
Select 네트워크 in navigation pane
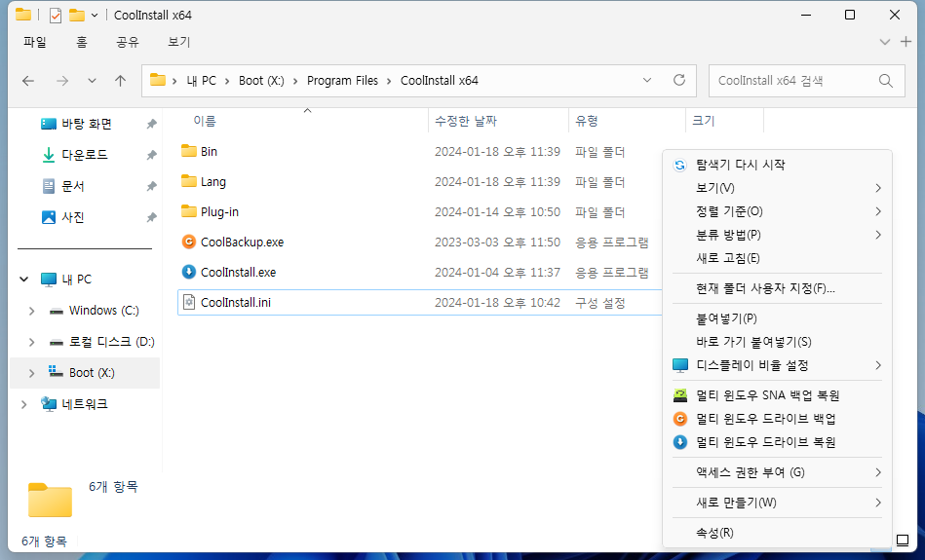click(85, 404)
